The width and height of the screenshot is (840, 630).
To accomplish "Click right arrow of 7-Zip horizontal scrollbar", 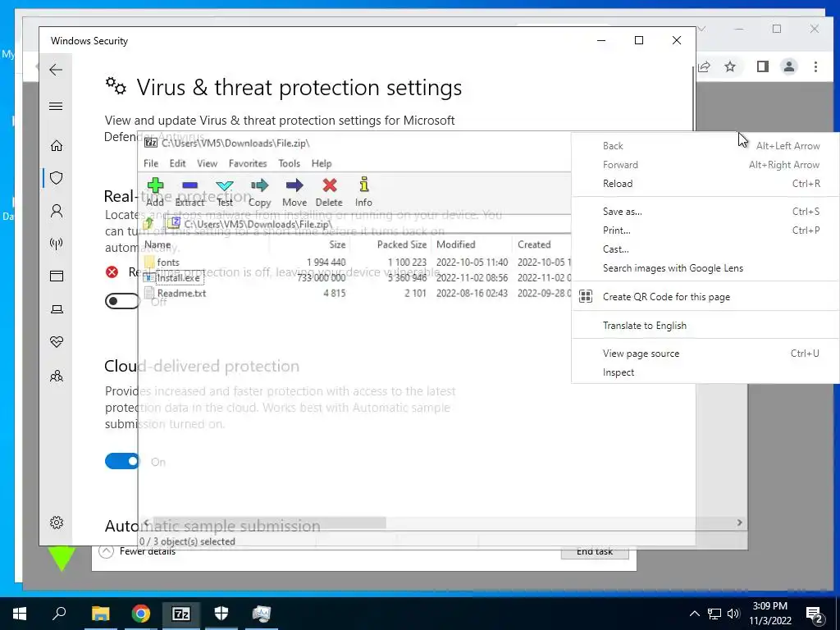I will (x=739, y=523).
